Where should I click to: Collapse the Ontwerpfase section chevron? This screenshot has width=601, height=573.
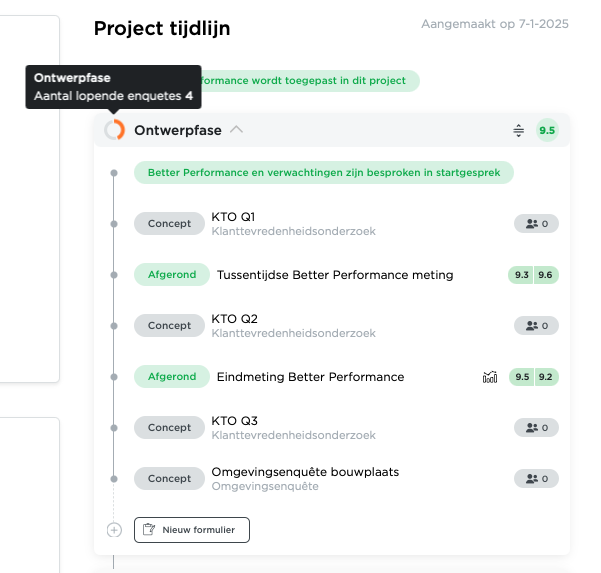(x=236, y=130)
